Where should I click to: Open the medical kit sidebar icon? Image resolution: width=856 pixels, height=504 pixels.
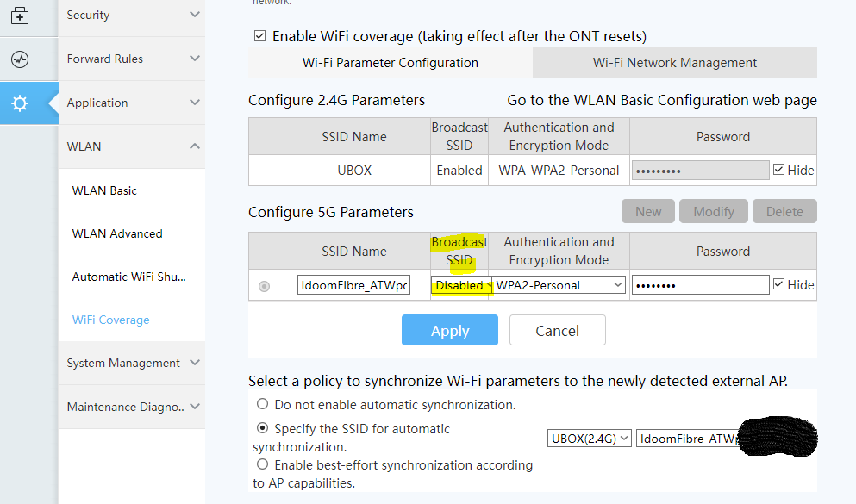coord(20,16)
